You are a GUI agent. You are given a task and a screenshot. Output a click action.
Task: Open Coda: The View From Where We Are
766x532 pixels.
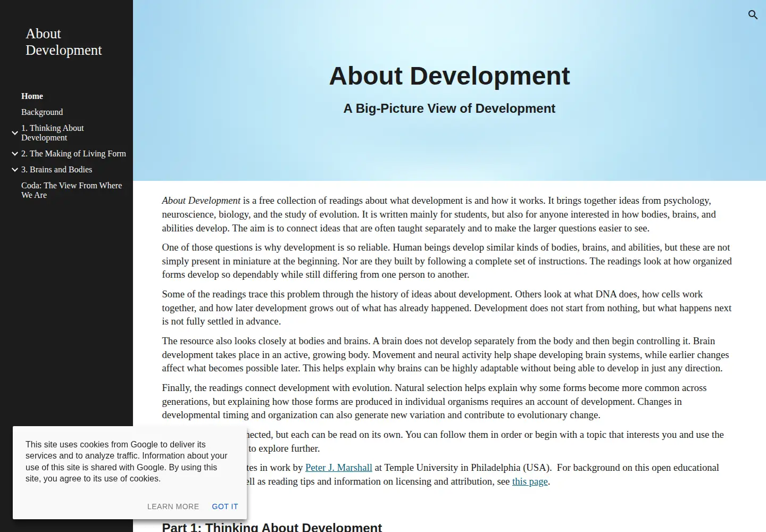click(x=72, y=190)
